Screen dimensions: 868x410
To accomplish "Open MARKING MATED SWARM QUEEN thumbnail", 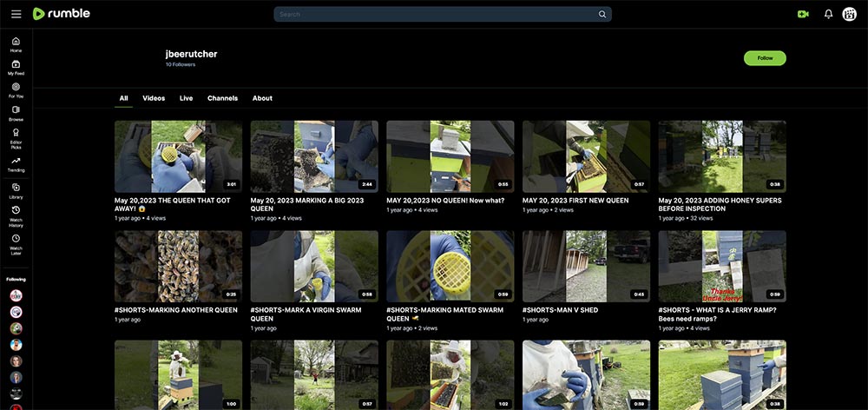I will click(x=450, y=267).
